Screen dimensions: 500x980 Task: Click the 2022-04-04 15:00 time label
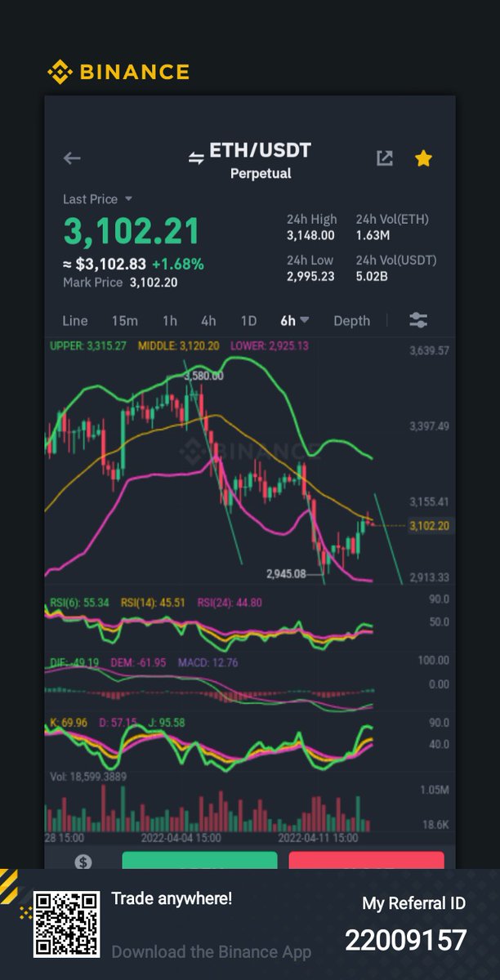(181, 838)
